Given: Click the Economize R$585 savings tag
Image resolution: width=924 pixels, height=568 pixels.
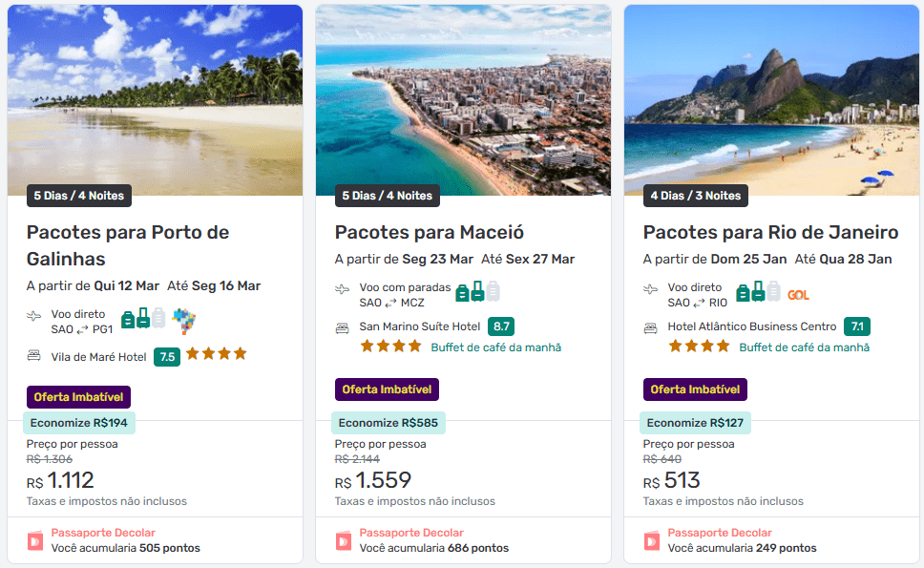Looking at the screenshot, I should 388,423.
